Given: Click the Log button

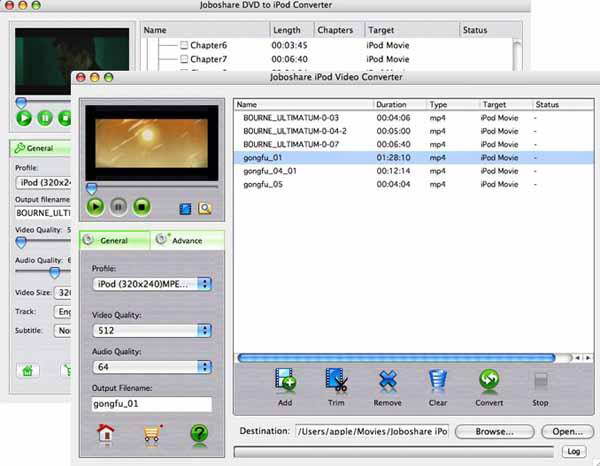Looking at the screenshot, I should 574,451.
